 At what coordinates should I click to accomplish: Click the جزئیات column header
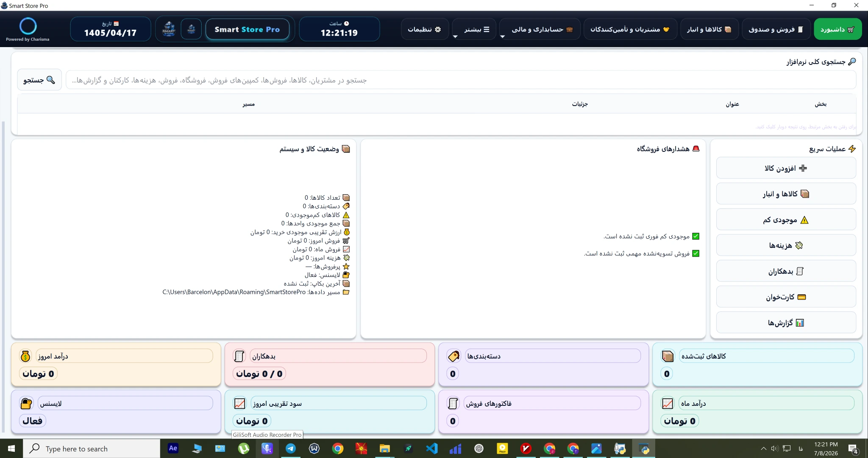[580, 104]
